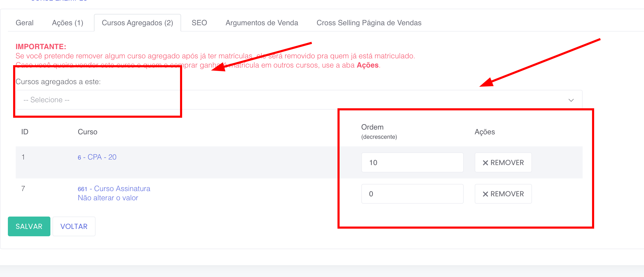Focus the Ordem field containing 0
The height and width of the screenshot is (277, 644).
[x=412, y=194]
